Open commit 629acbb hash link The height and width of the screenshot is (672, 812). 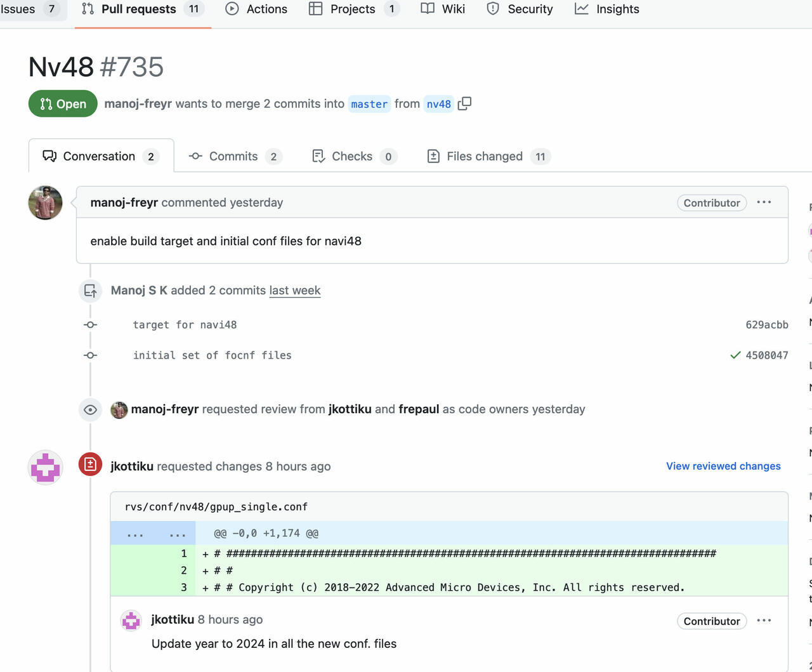point(766,325)
